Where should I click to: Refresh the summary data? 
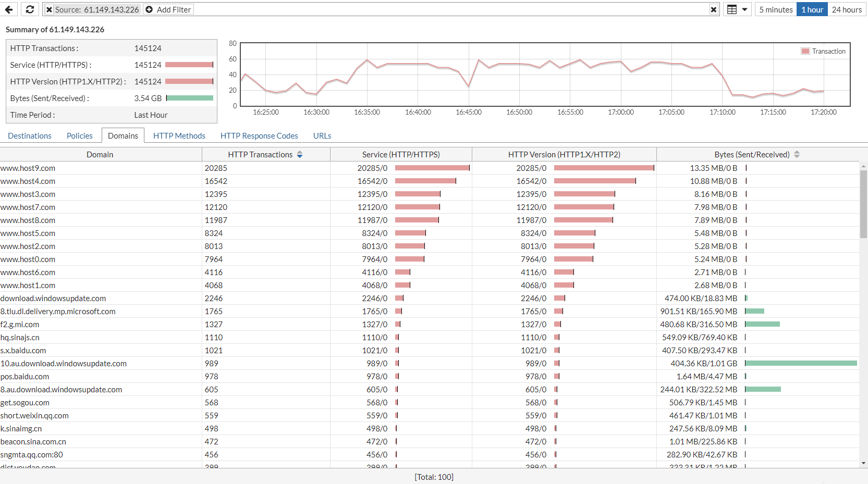coord(30,9)
